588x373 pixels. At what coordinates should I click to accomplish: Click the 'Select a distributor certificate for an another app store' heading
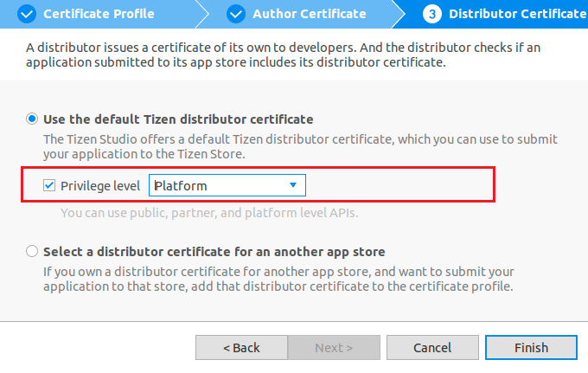click(x=214, y=252)
